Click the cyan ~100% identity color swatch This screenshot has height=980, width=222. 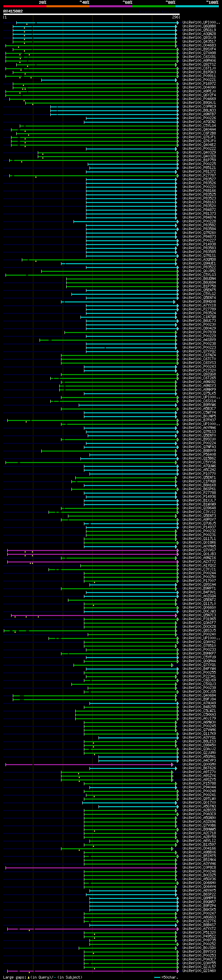click(197, 6)
